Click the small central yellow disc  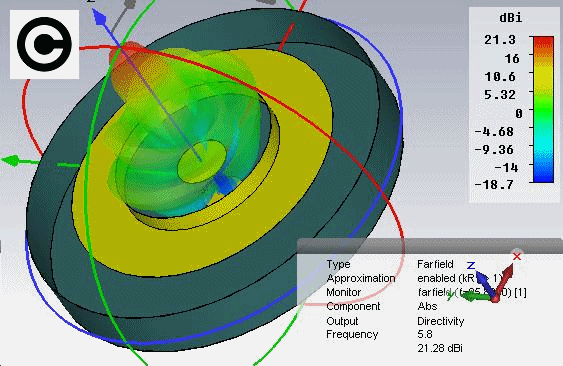click(x=202, y=161)
